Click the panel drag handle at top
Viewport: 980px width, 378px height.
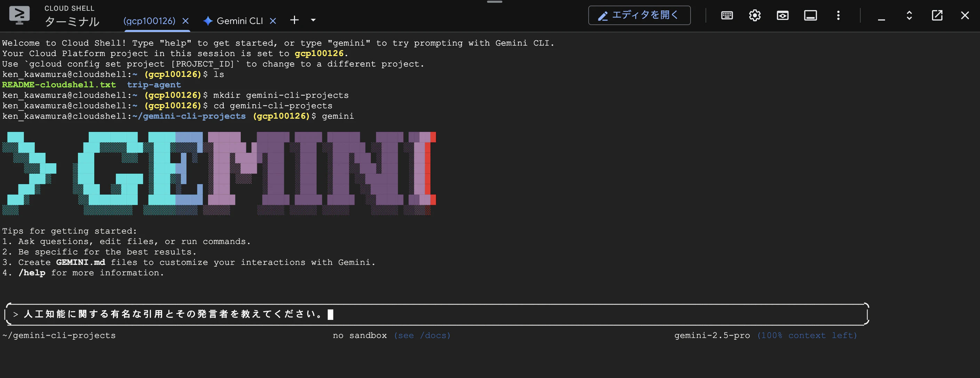[x=495, y=2]
